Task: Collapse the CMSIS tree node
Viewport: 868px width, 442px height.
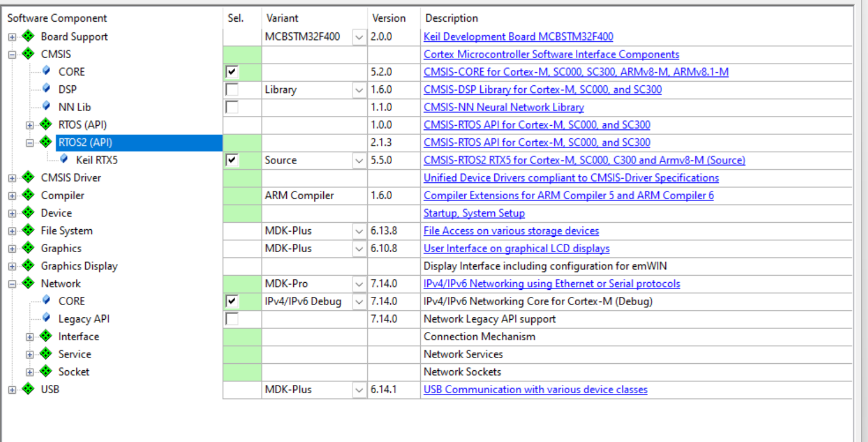Action: (x=12, y=55)
